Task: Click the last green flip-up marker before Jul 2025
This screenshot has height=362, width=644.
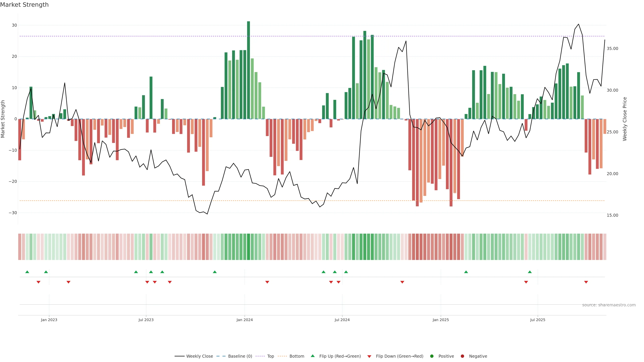Action: (530, 272)
